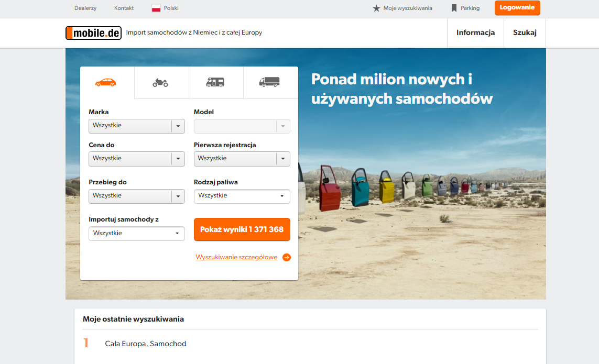Screen dimensions: 599x364
Task: Open the Przebieg do dropdown
Action: 137,196
